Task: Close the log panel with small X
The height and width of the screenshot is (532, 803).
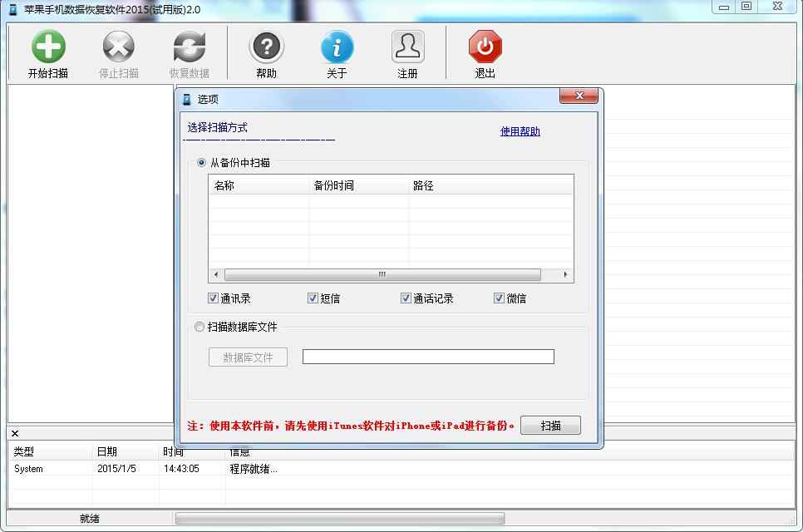Action: [15, 433]
